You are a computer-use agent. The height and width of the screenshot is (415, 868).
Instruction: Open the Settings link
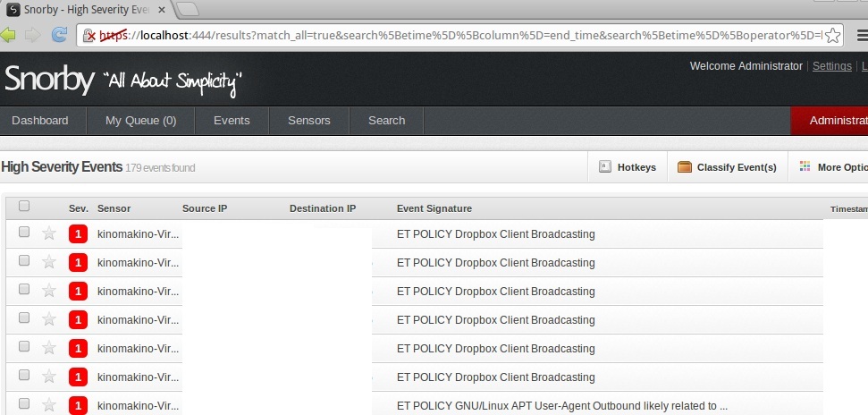click(831, 66)
